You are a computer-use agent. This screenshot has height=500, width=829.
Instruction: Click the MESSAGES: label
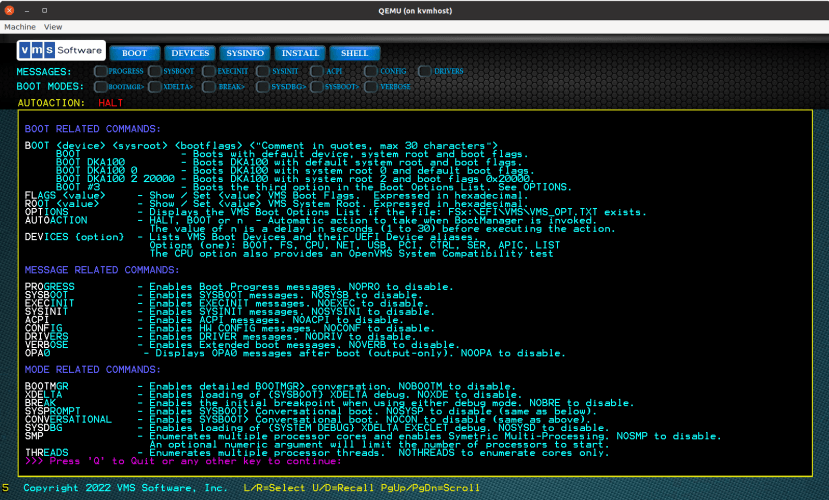pos(44,71)
